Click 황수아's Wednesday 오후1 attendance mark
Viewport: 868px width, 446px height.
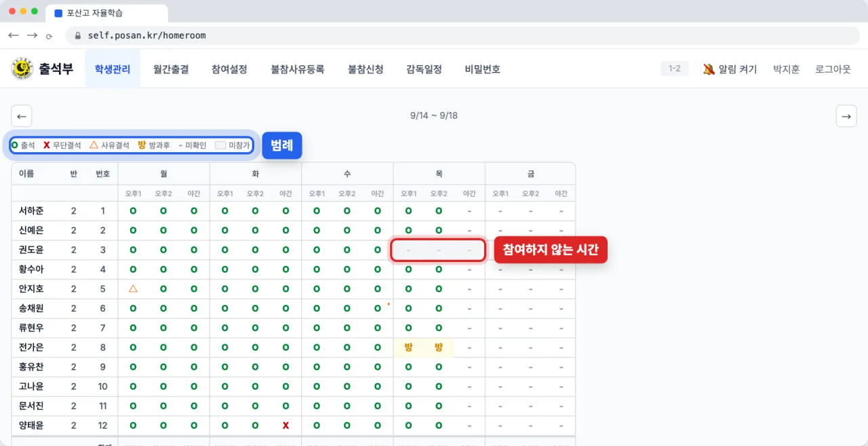316,270
